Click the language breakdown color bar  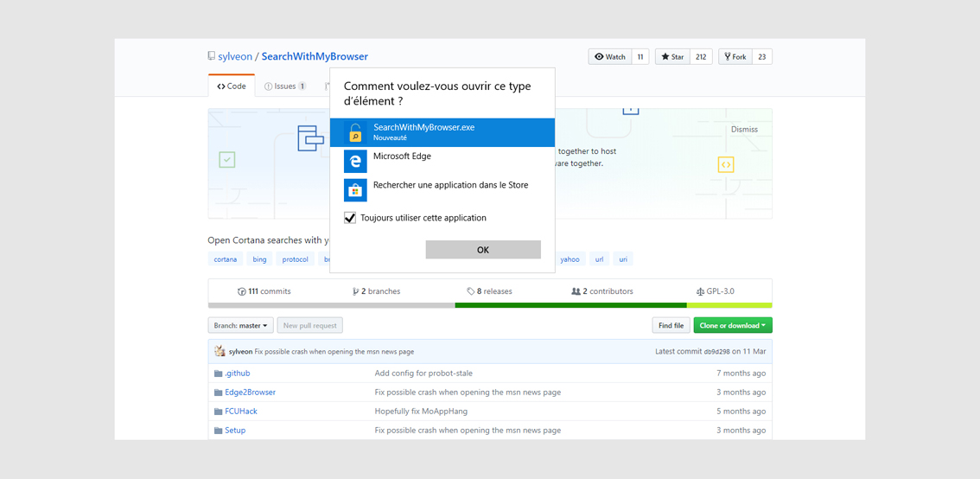pos(490,305)
